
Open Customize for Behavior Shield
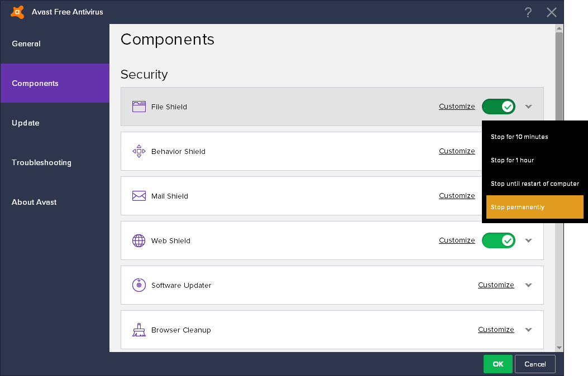[x=457, y=151]
